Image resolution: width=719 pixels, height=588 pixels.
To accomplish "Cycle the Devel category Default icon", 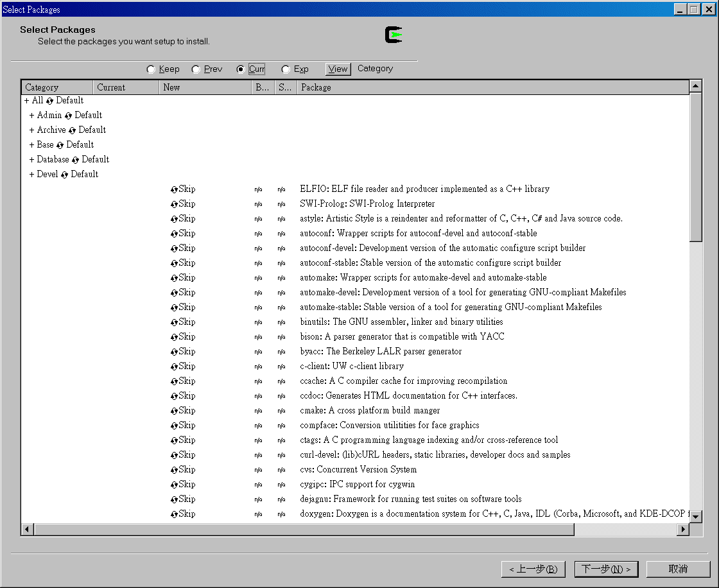I will (x=64, y=175).
